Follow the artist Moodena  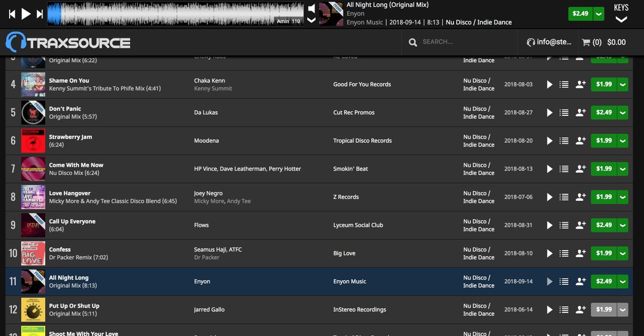(580, 141)
